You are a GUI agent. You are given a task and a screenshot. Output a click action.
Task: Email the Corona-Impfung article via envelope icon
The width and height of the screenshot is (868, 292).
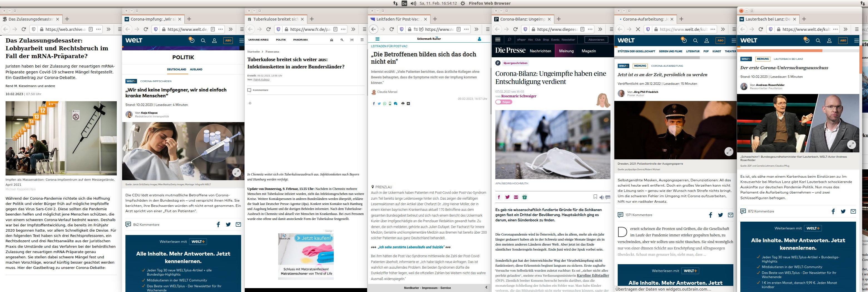click(x=238, y=224)
